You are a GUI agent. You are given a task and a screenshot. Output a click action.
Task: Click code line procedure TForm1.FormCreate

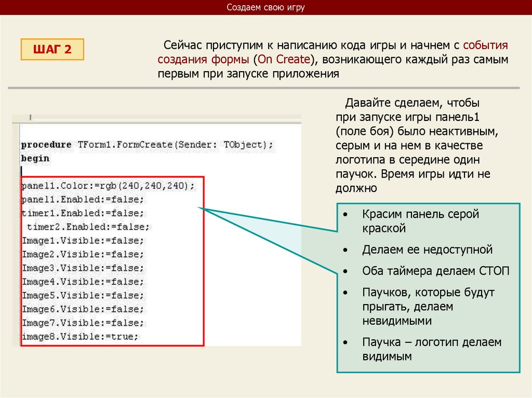pyautogui.click(x=147, y=145)
